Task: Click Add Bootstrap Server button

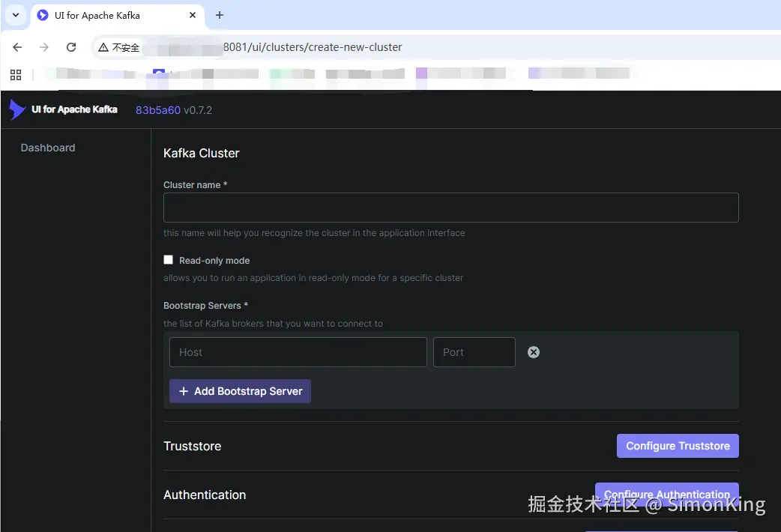Action: pyautogui.click(x=240, y=391)
